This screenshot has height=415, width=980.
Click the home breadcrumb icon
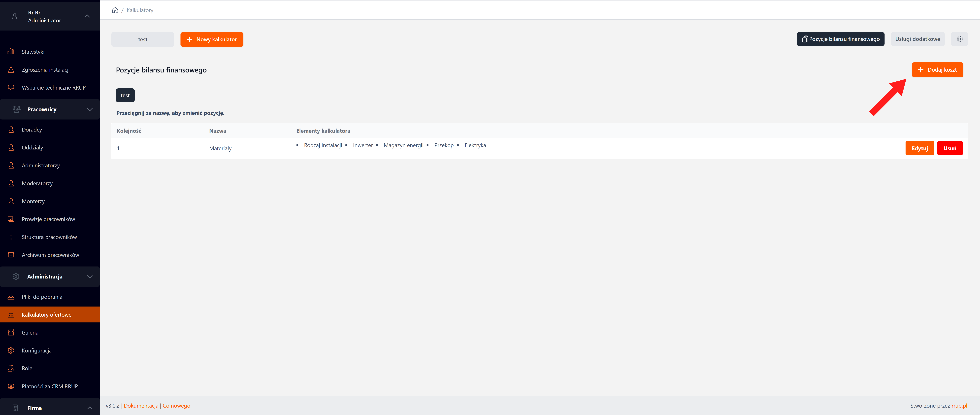click(x=115, y=10)
